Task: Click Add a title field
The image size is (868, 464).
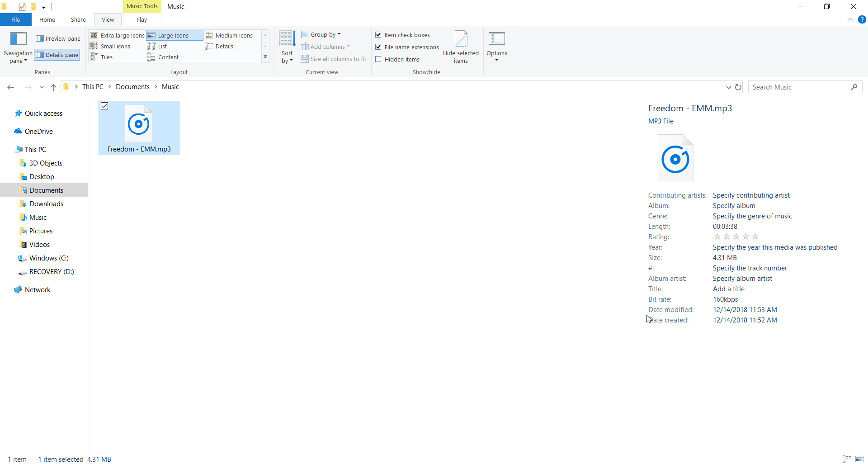Action: point(729,289)
